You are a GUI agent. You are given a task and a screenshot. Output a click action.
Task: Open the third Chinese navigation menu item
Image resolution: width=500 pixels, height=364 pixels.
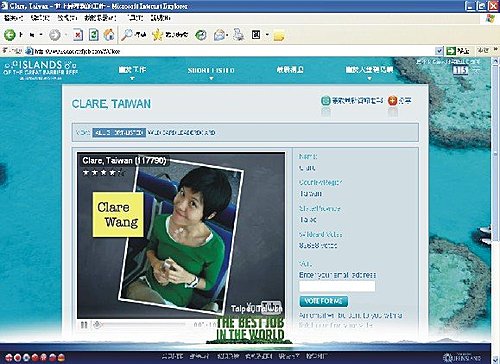coord(290,69)
